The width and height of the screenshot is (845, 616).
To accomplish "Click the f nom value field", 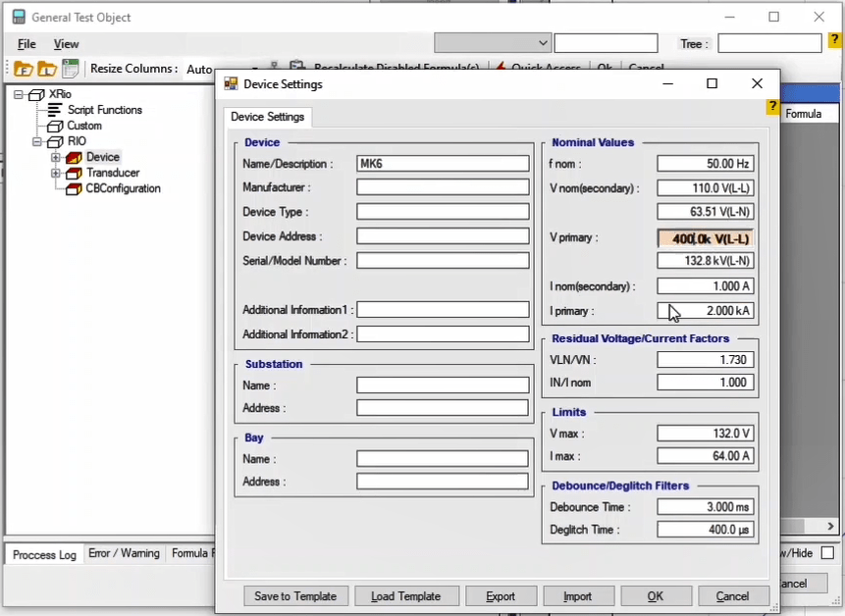I will tap(705, 164).
